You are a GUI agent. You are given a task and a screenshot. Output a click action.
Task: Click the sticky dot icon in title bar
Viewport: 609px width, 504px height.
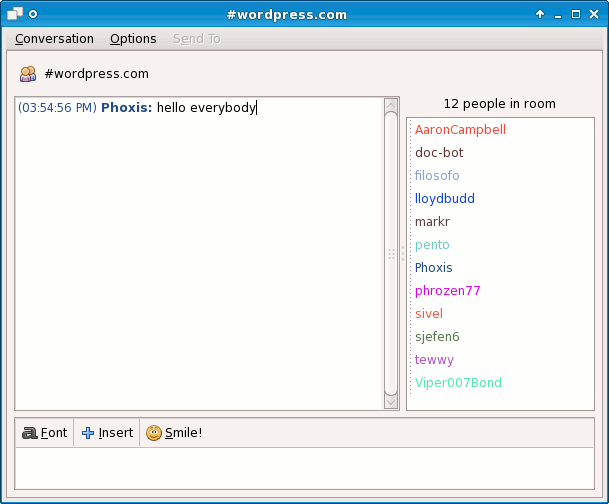(x=33, y=14)
